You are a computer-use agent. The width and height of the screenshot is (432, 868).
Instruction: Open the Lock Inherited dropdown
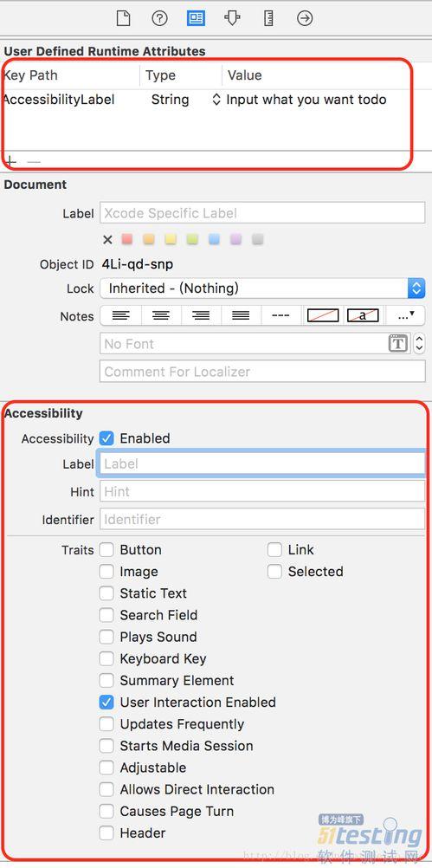pyautogui.click(x=262, y=288)
